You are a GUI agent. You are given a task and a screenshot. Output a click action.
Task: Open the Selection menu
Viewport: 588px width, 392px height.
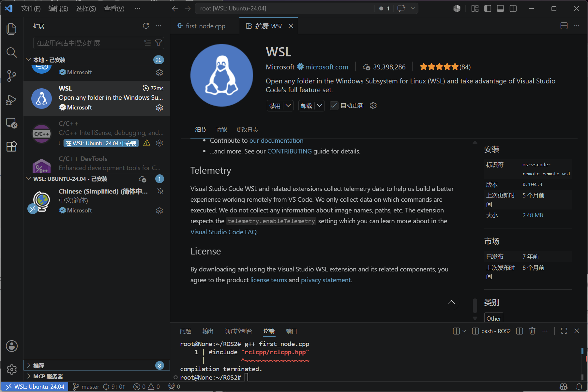[86, 8]
